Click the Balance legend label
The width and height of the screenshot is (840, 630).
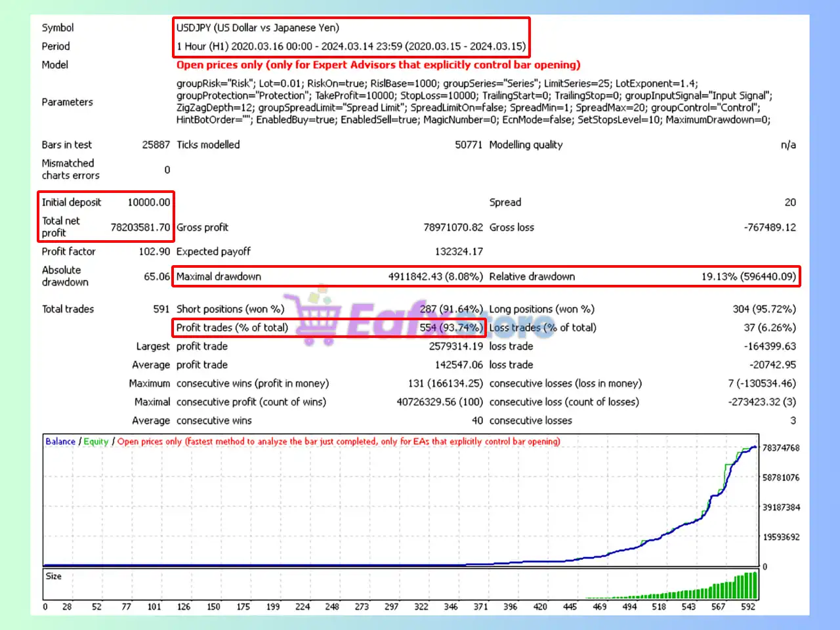click(60, 442)
